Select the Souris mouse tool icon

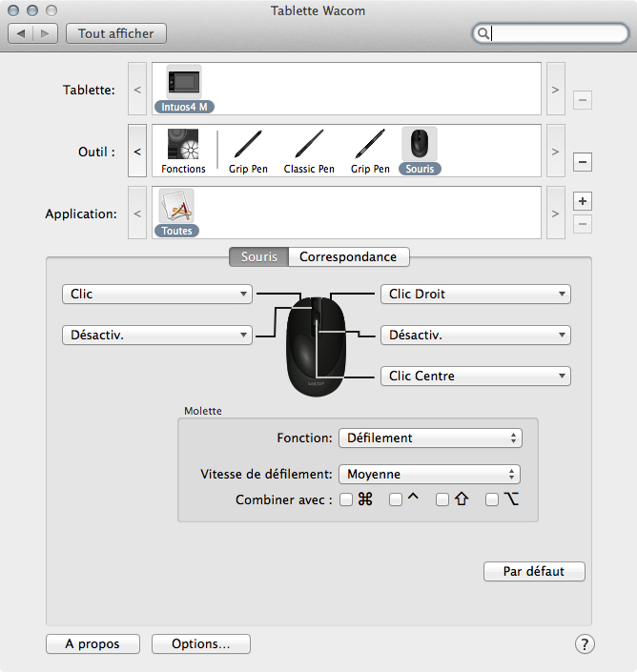(x=420, y=145)
